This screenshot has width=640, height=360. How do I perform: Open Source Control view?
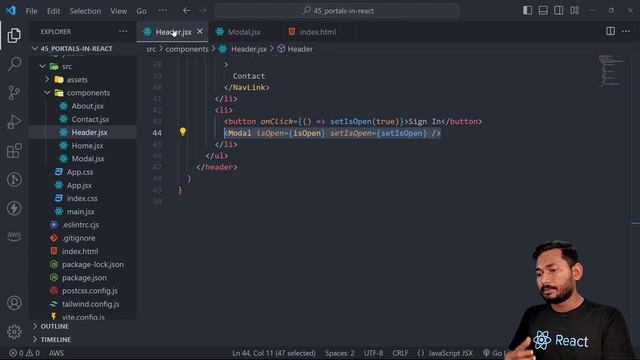coord(14,93)
